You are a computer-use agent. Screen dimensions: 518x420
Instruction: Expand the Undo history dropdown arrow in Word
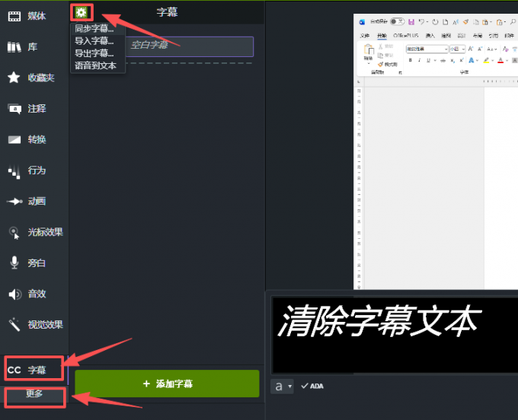tap(427, 22)
